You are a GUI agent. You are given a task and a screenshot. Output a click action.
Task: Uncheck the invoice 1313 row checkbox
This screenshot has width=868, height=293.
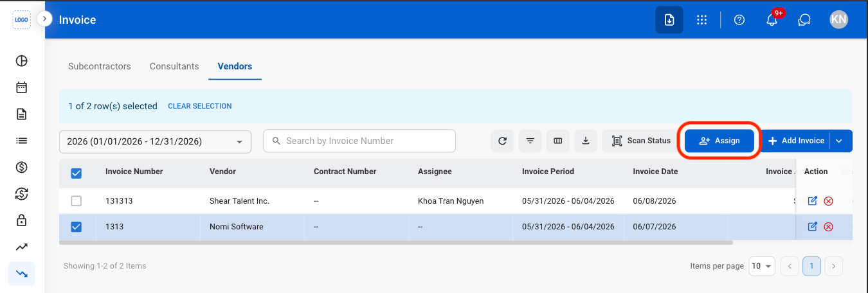76,227
